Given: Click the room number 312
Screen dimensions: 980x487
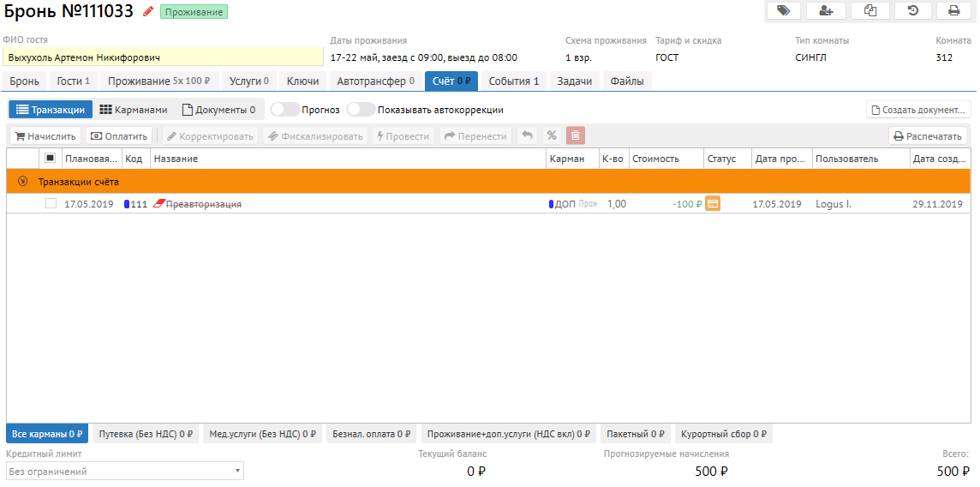Looking at the screenshot, I should (944, 57).
